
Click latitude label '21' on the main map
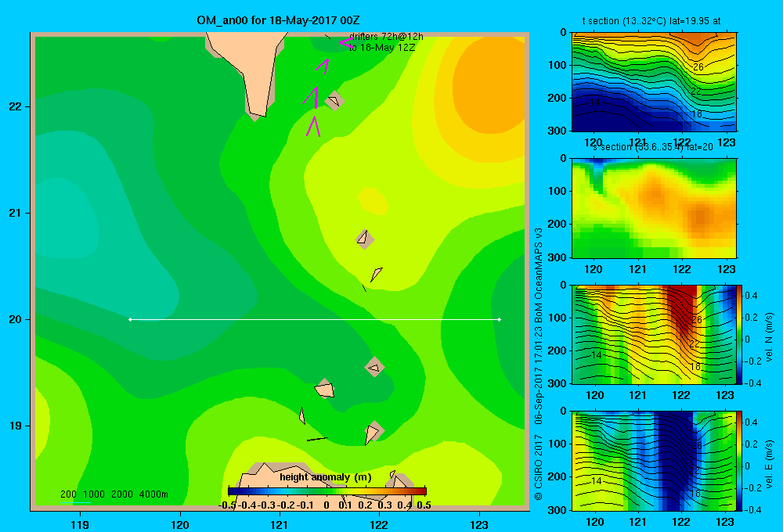[16, 213]
